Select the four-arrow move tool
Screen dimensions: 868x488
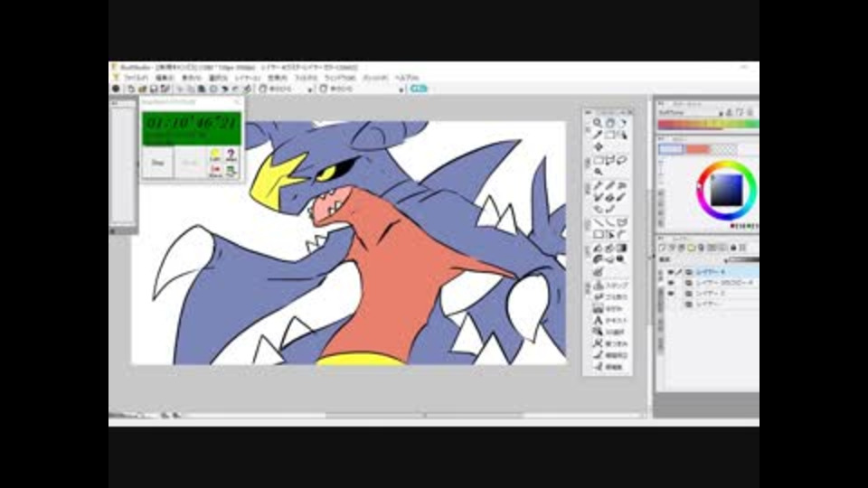598,147
